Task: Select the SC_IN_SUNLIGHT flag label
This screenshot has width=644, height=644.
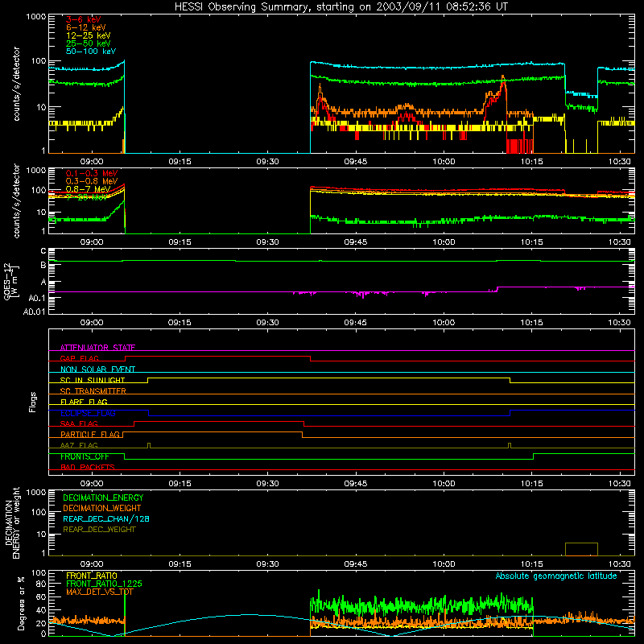Action: [x=93, y=380]
